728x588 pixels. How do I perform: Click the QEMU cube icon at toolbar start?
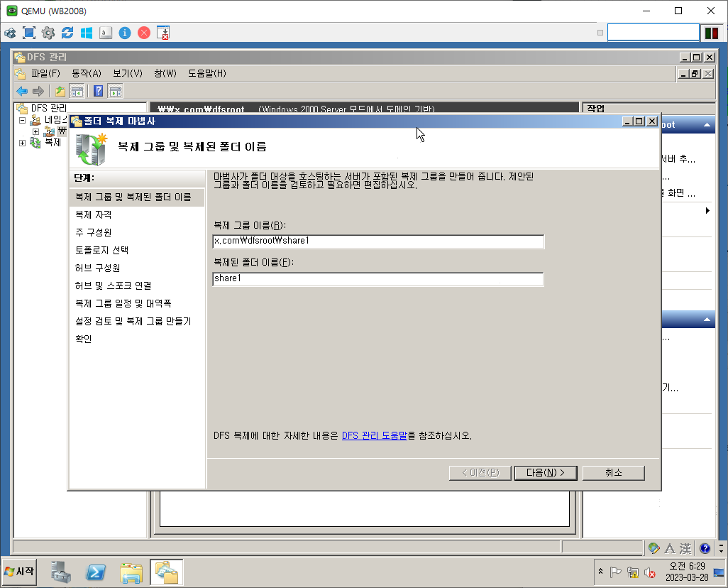[x=10, y=33]
